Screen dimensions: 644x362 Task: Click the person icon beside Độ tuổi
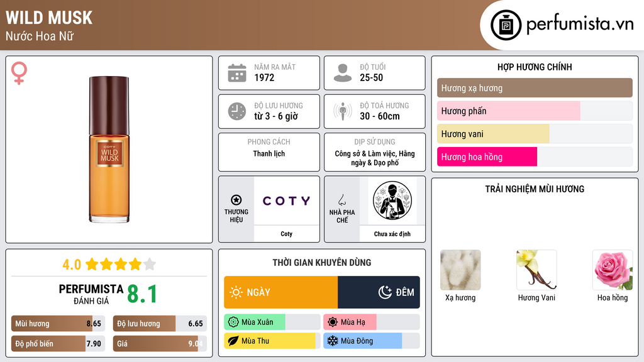(343, 73)
